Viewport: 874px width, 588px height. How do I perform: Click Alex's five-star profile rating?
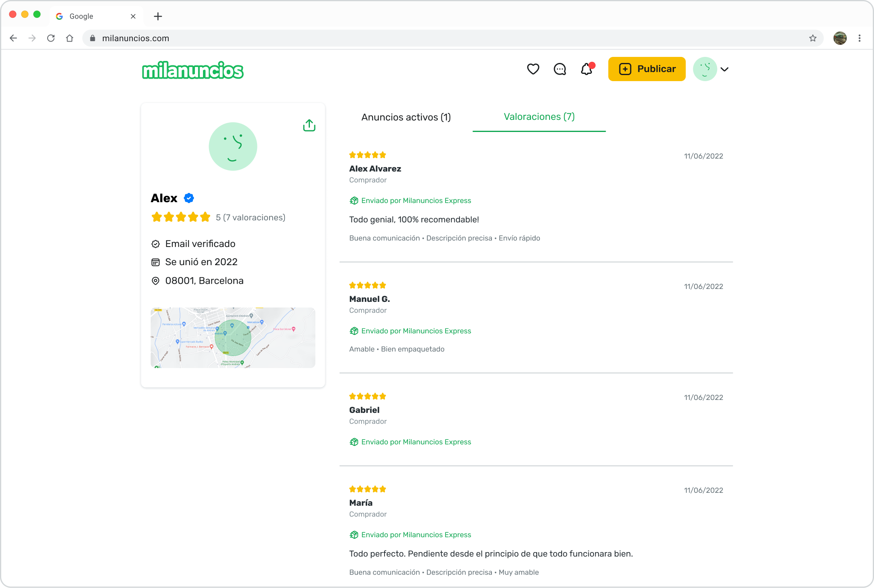click(x=181, y=217)
